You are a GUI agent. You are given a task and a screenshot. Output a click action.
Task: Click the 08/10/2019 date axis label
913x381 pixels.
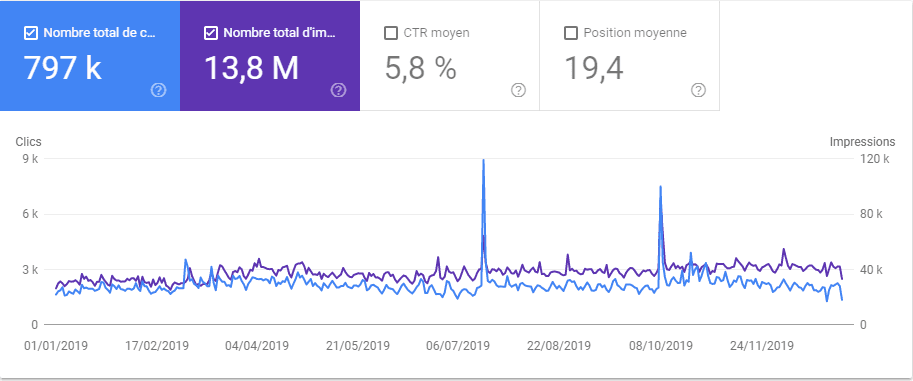point(660,346)
